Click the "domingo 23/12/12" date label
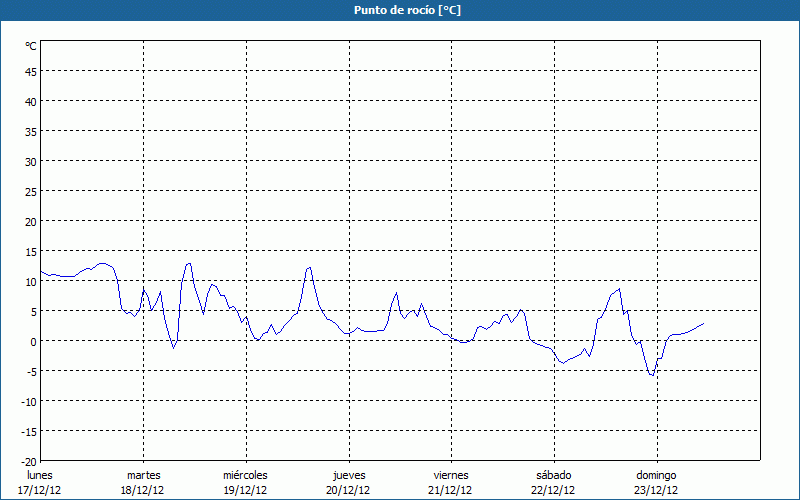800x500 pixels. click(x=656, y=482)
